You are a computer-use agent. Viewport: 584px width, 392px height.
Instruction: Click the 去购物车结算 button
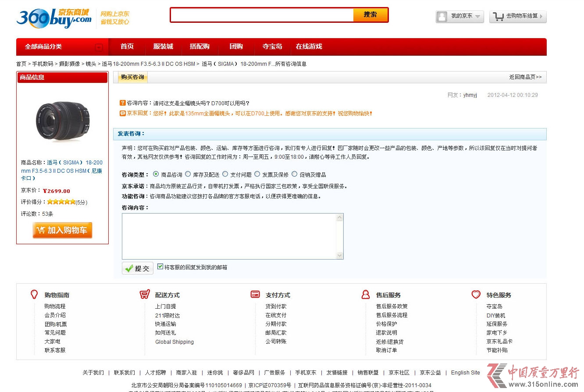click(x=518, y=17)
